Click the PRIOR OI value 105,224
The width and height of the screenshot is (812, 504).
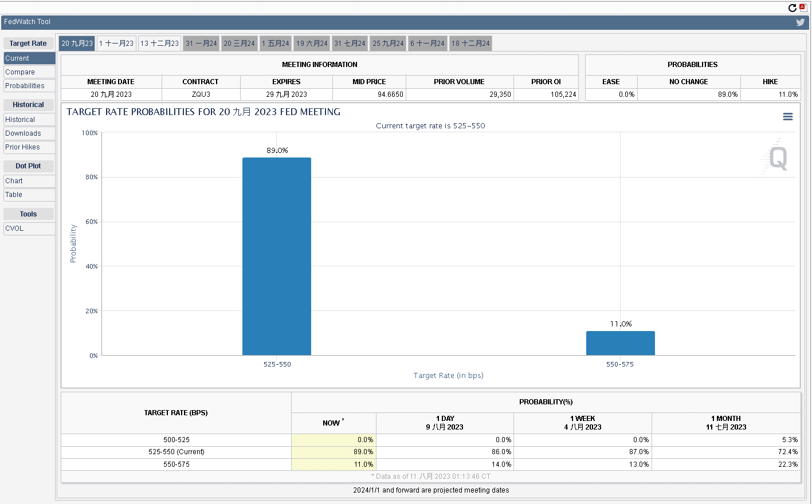[x=546, y=94]
